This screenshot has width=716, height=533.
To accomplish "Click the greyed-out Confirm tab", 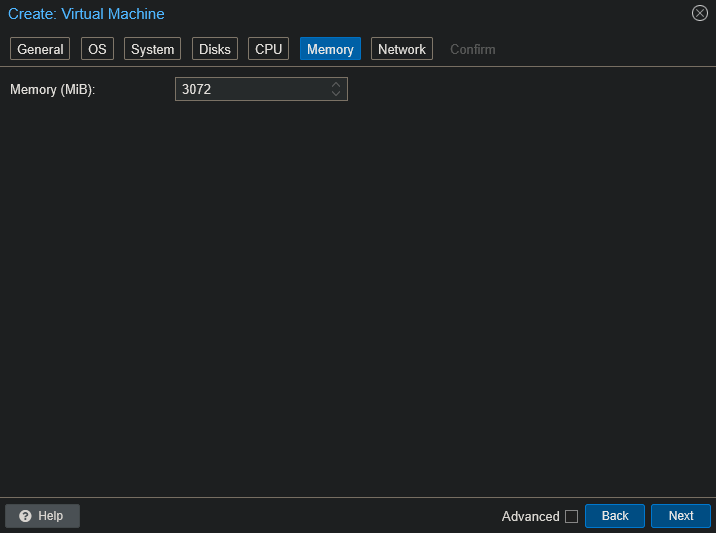I will [x=472, y=49].
